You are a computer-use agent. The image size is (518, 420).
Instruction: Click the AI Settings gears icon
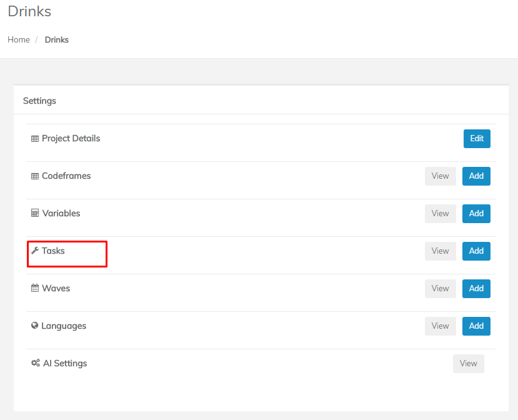click(36, 363)
